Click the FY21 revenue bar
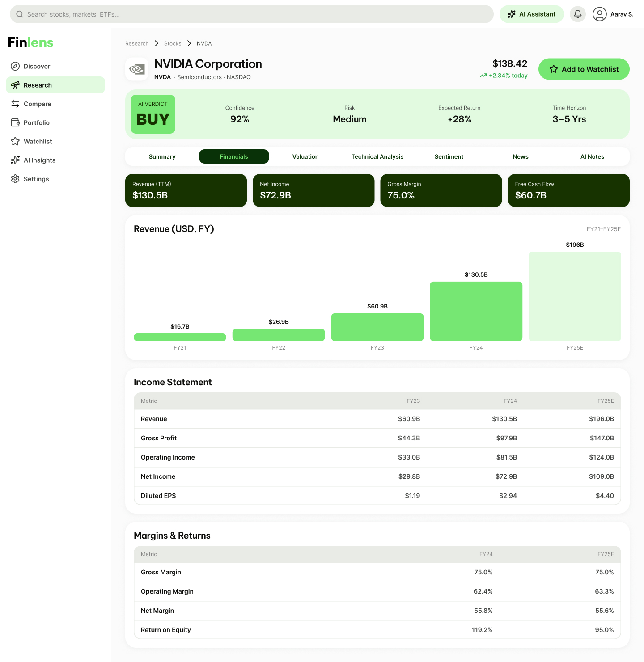Screen dimensions: 644x662 pyautogui.click(x=180, y=337)
